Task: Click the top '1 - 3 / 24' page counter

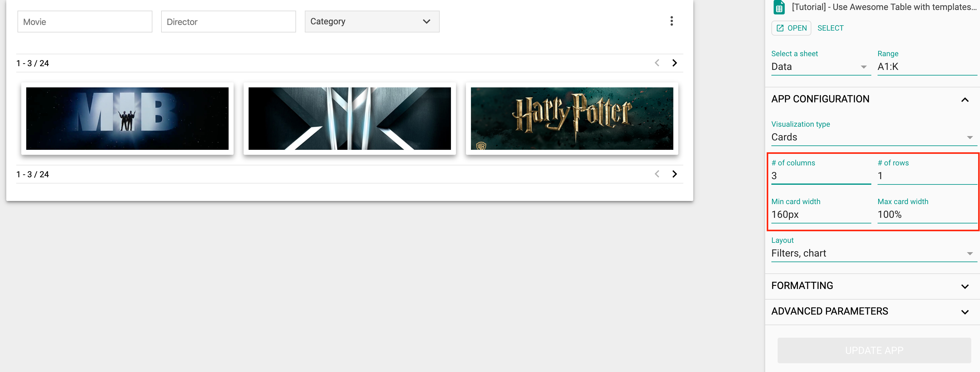Action: coord(33,63)
